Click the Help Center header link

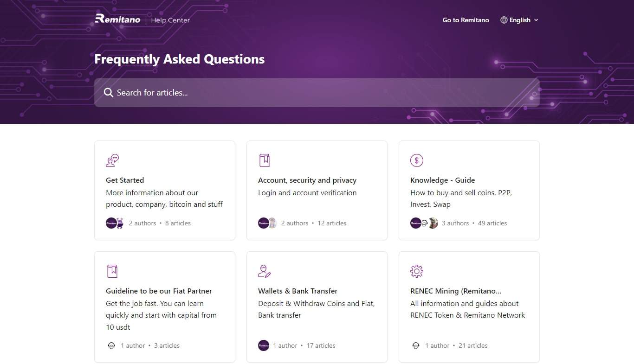[170, 20]
